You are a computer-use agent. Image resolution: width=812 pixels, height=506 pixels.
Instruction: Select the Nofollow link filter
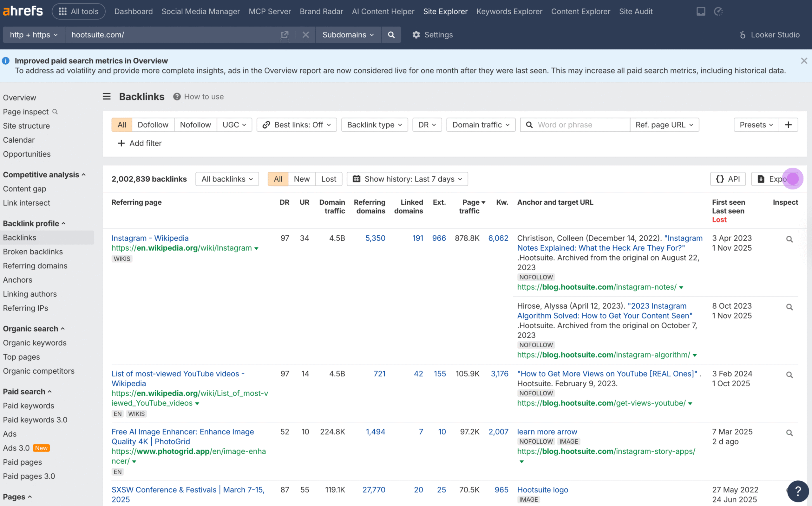click(x=195, y=125)
